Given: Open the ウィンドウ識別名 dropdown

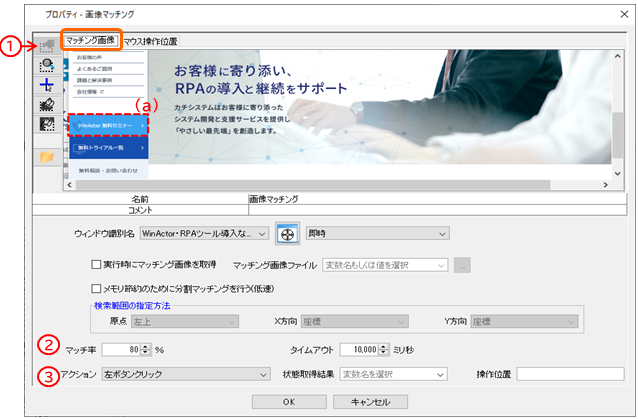Looking at the screenshot, I should (204, 234).
